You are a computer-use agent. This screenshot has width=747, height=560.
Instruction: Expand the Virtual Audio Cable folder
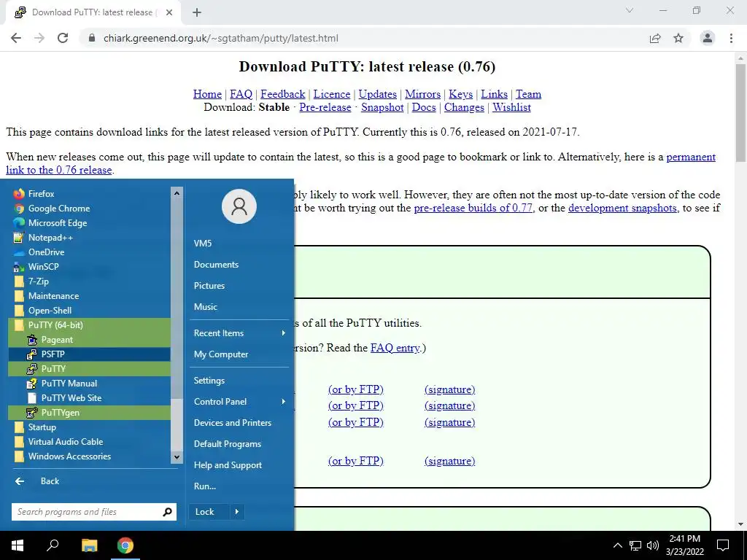pyautogui.click(x=89, y=442)
